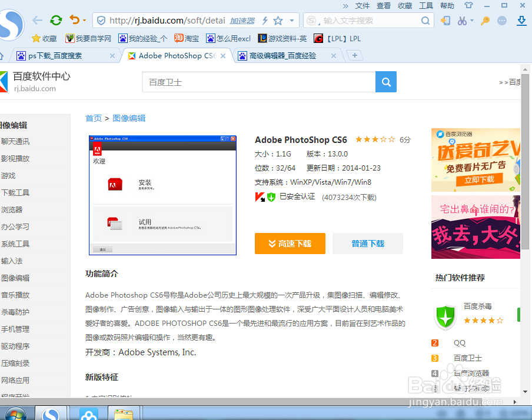This screenshot has width=532, height=420.
Task: Click the star rating of Photoshop CS6
Action: [375, 139]
